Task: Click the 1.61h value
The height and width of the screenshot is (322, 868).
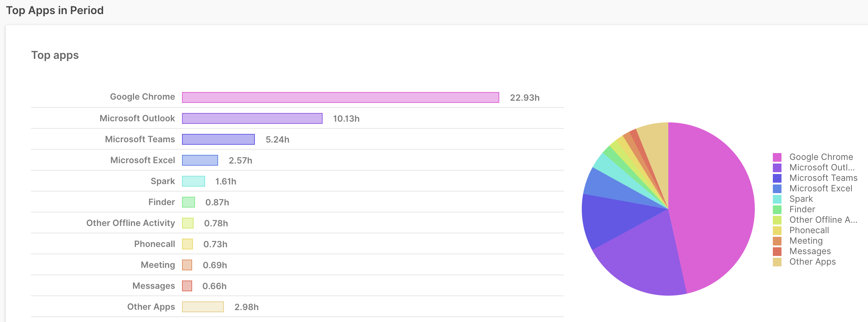Action: [226, 182]
